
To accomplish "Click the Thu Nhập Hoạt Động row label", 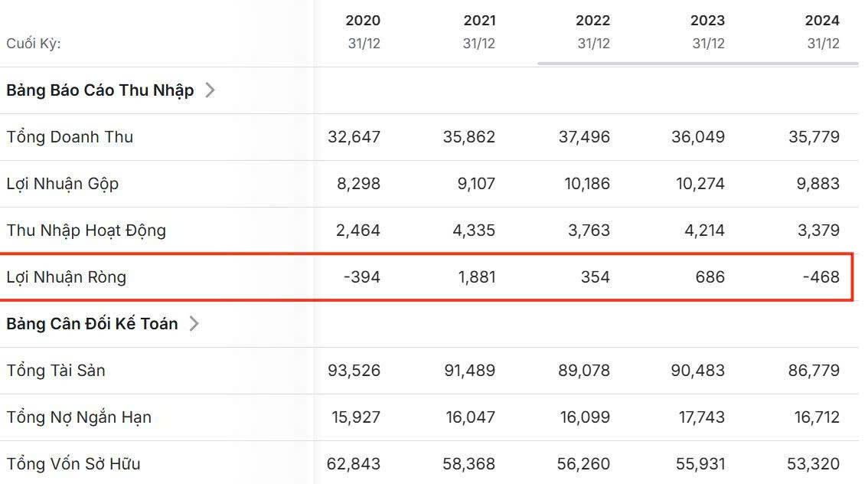I will pos(86,231).
